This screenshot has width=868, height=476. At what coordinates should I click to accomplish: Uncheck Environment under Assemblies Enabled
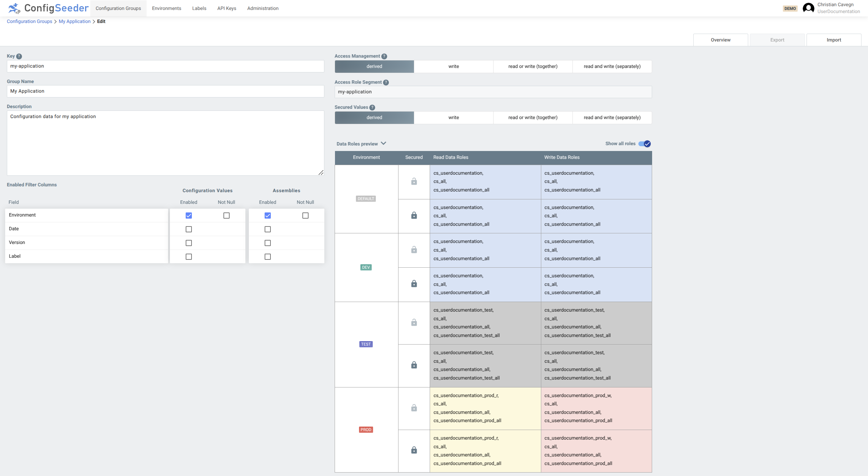[x=267, y=215]
